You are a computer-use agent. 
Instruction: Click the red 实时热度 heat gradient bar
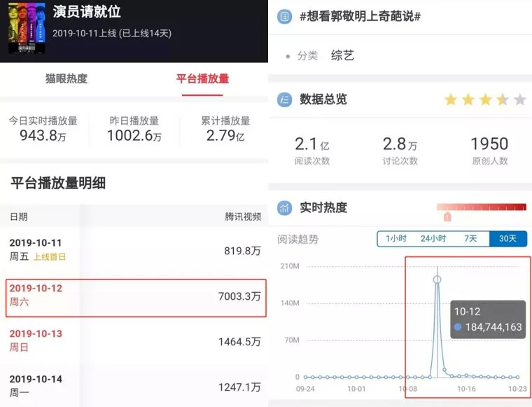[x=482, y=207]
